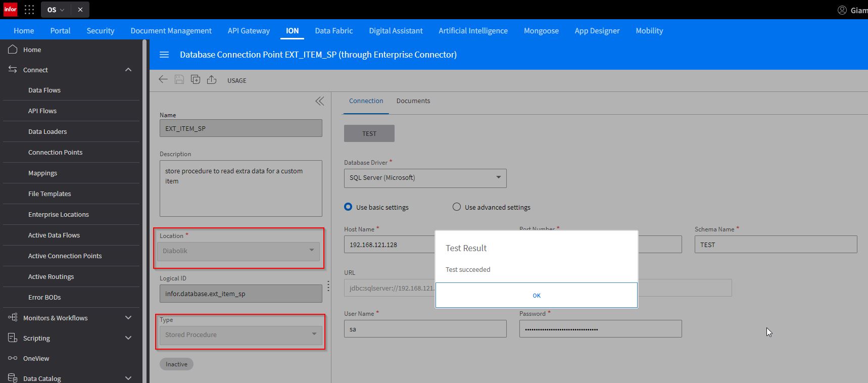This screenshot has width=868, height=383.
Task: Open the Data Fabric menu
Action: pos(333,31)
